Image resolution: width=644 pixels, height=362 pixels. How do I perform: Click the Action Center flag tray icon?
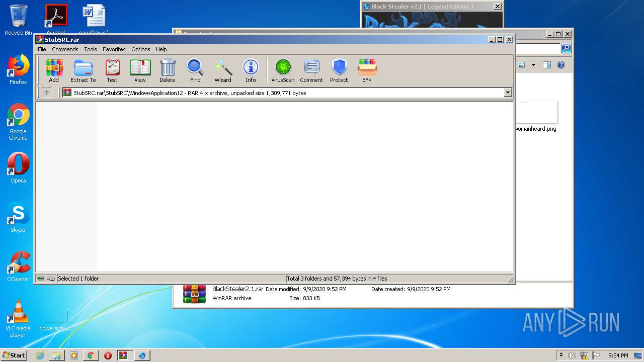pos(596,355)
